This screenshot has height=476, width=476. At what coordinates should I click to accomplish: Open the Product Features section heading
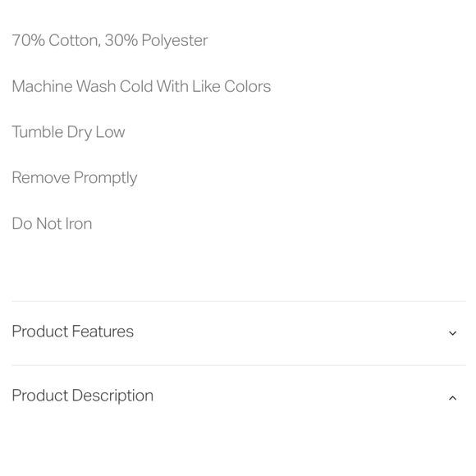click(x=72, y=332)
